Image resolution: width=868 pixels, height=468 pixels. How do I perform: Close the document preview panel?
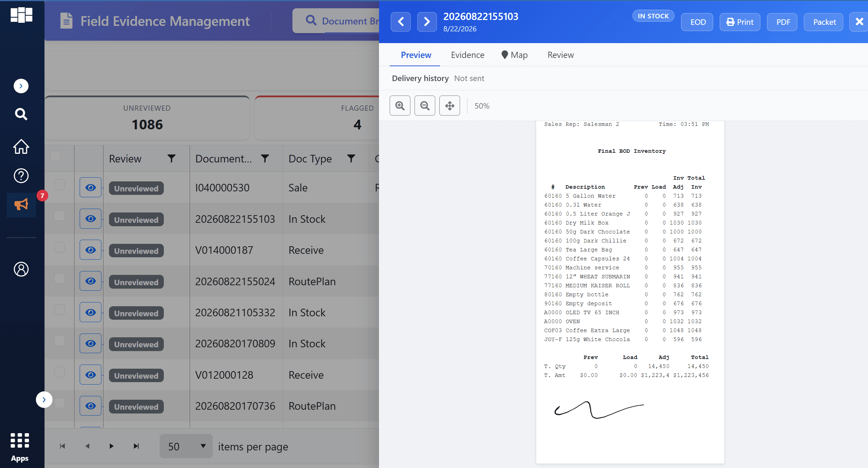859,22
